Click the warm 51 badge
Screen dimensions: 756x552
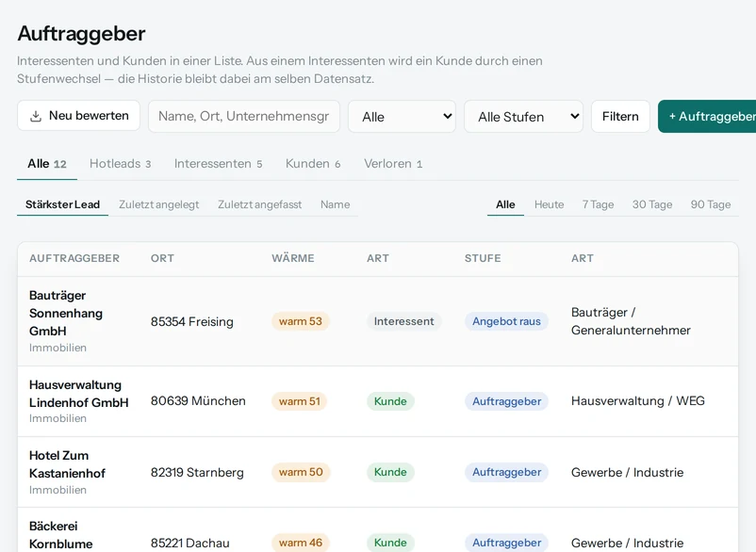[x=300, y=401]
